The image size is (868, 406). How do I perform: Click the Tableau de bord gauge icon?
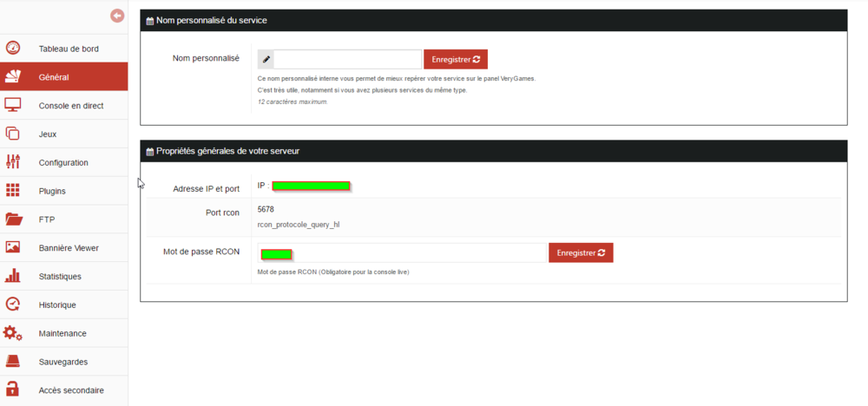tap(13, 49)
